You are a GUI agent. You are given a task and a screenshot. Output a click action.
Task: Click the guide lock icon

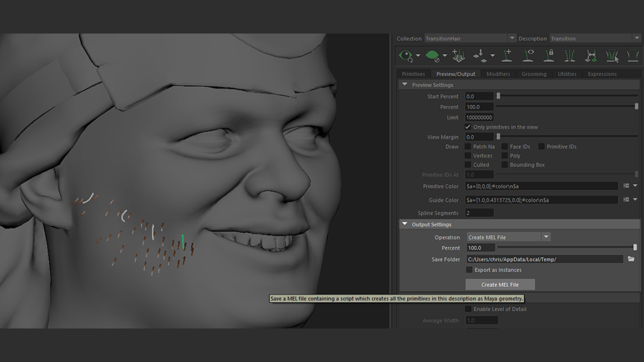[x=549, y=56]
